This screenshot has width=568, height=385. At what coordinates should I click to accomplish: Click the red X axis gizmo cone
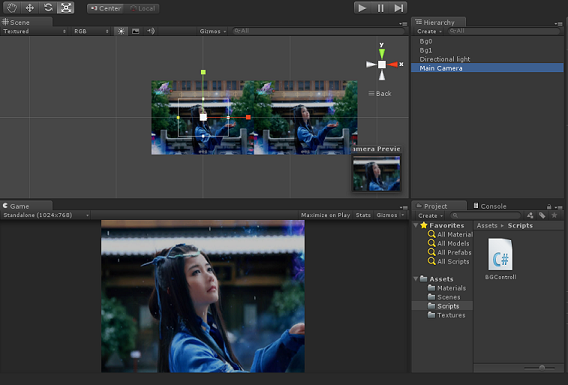point(393,64)
